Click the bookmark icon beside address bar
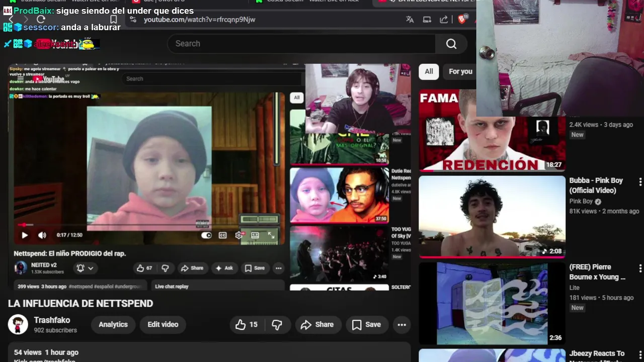Viewport: 644px width, 362px height. point(114,19)
